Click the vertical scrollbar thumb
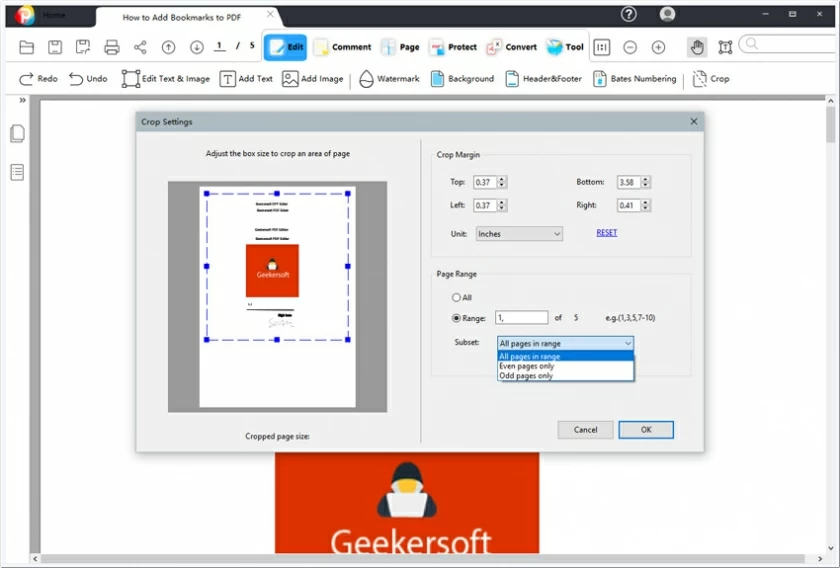The image size is (840, 568). coord(830,124)
